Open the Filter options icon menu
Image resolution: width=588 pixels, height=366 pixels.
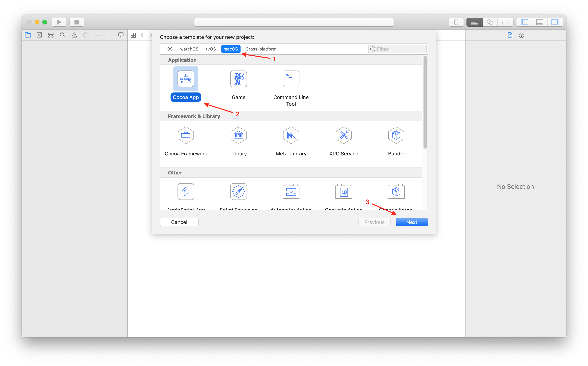(373, 49)
